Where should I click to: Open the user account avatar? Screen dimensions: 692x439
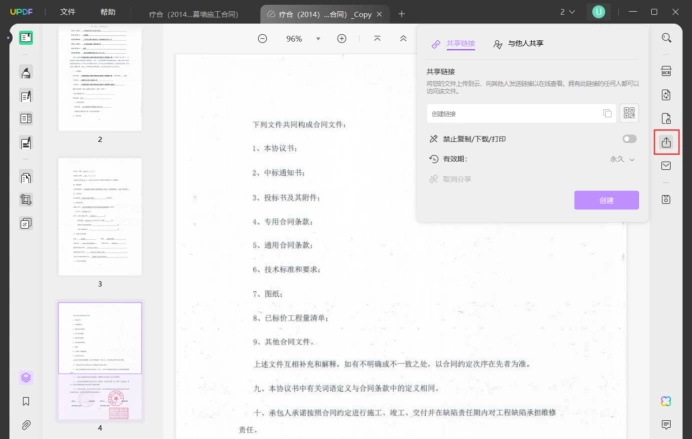coord(598,12)
